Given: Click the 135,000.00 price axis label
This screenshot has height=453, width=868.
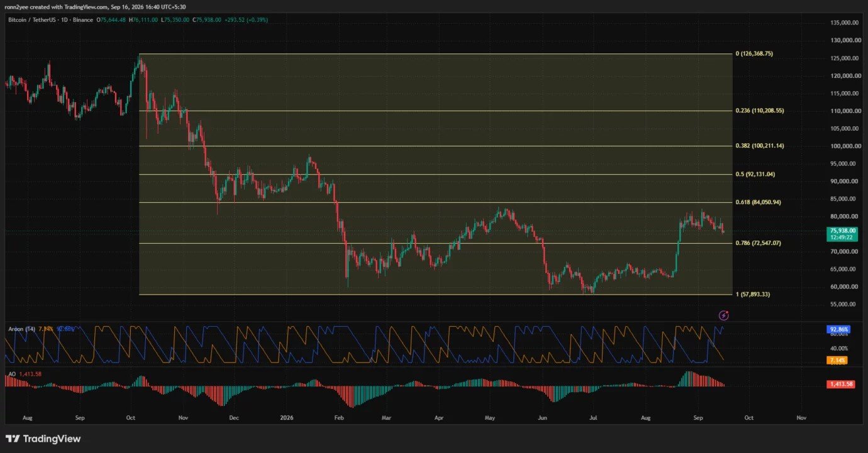Looking at the screenshot, I should tap(845, 23).
